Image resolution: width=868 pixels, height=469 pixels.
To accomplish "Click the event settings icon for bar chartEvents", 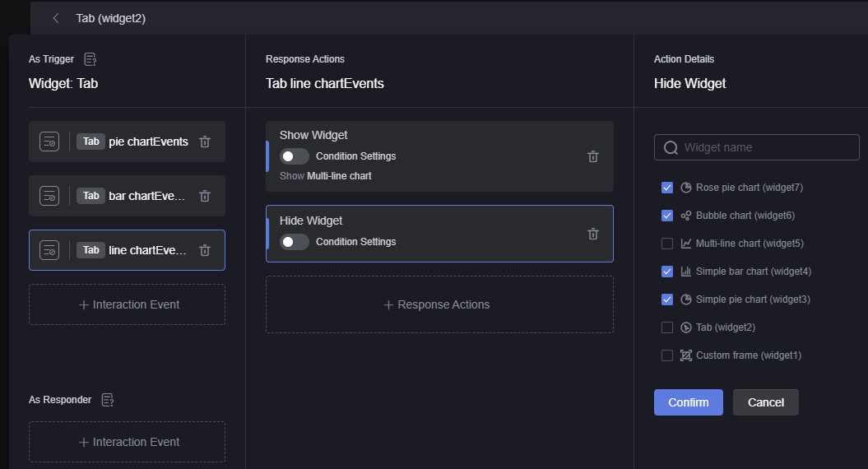I will pyautogui.click(x=49, y=196).
